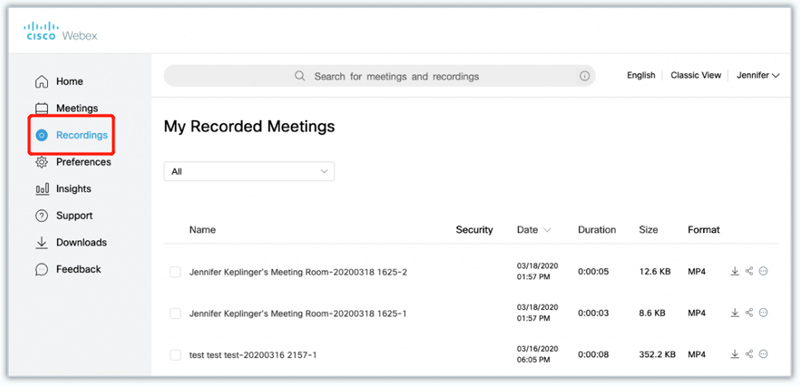This screenshot has width=800, height=386.
Task: Click the Home house icon
Action: [41, 82]
